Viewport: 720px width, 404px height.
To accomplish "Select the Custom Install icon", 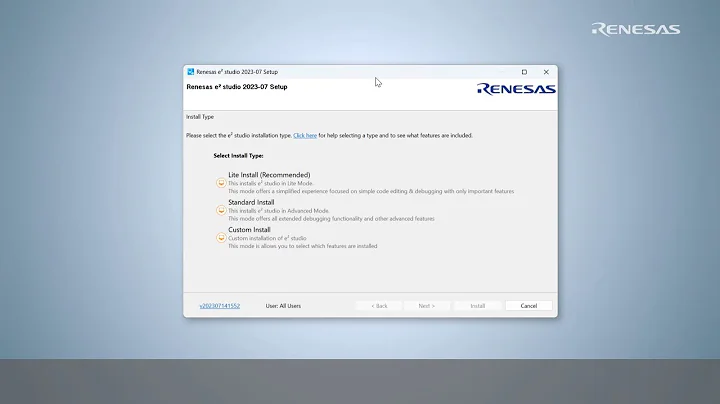I will tap(221, 237).
